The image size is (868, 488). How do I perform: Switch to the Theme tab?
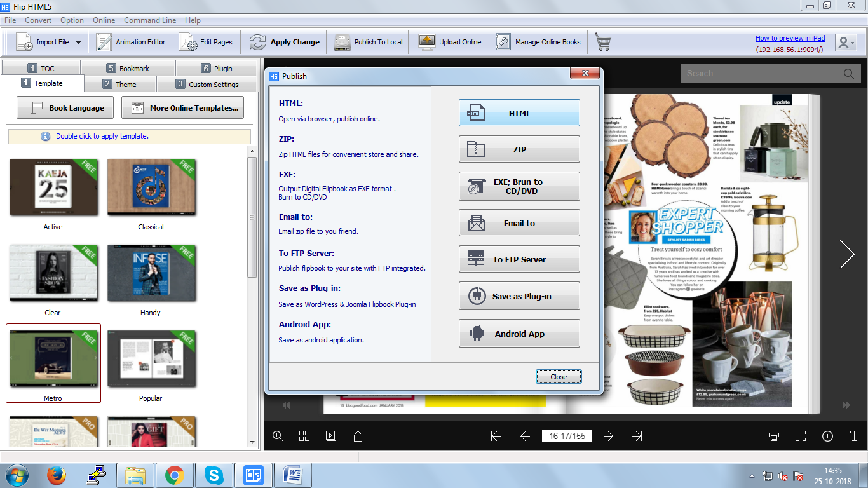click(x=120, y=84)
